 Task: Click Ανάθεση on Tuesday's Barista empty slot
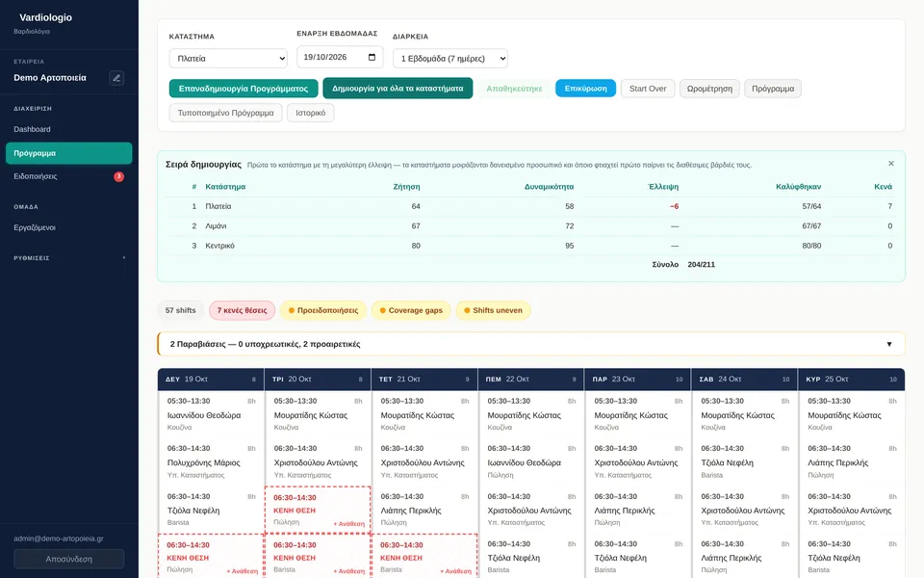348,571
